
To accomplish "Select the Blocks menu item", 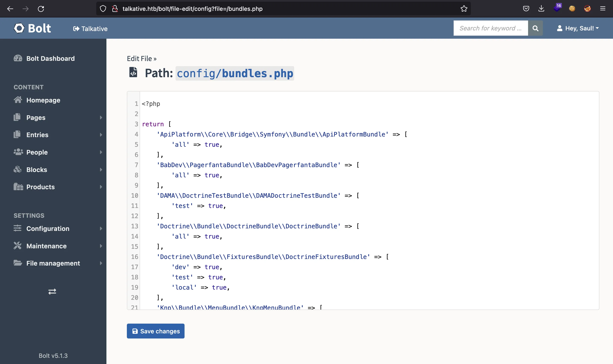I will point(36,169).
